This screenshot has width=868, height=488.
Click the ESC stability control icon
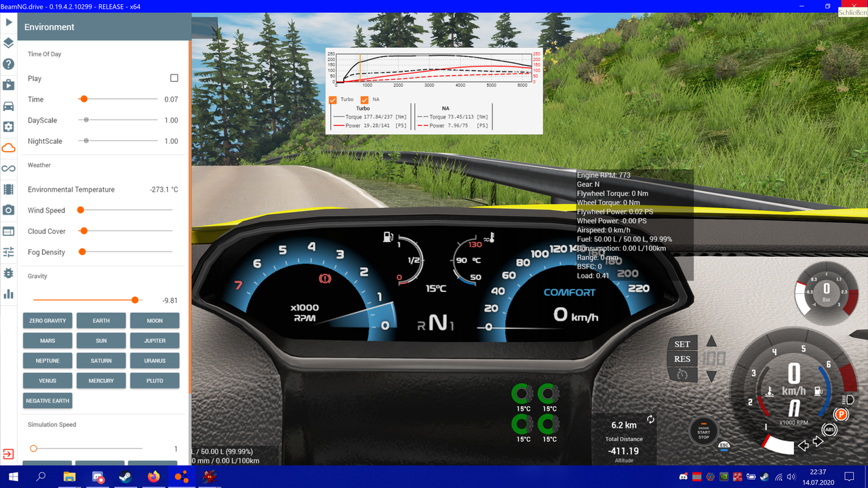724,445
